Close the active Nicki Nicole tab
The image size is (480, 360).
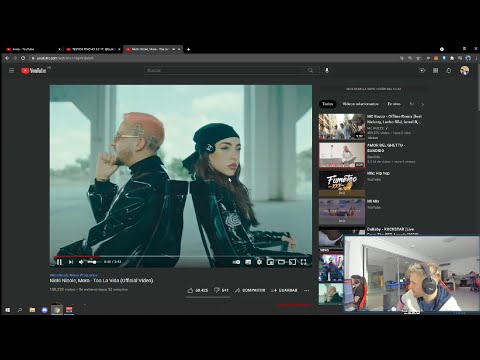(x=179, y=49)
